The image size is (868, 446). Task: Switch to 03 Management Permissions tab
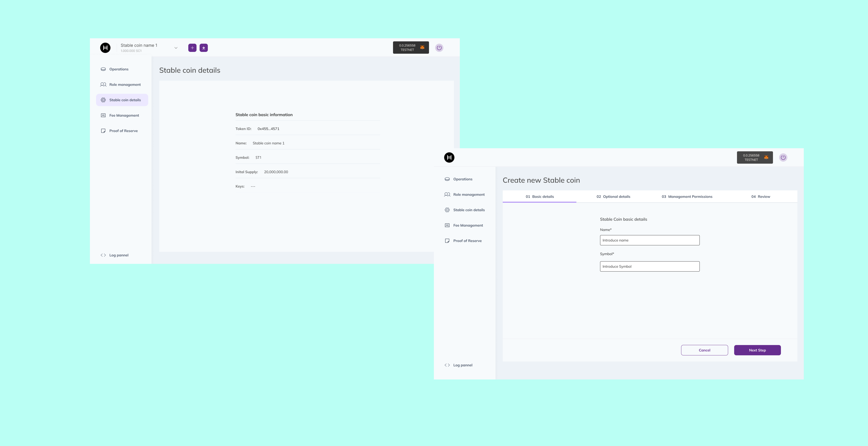[687, 197]
